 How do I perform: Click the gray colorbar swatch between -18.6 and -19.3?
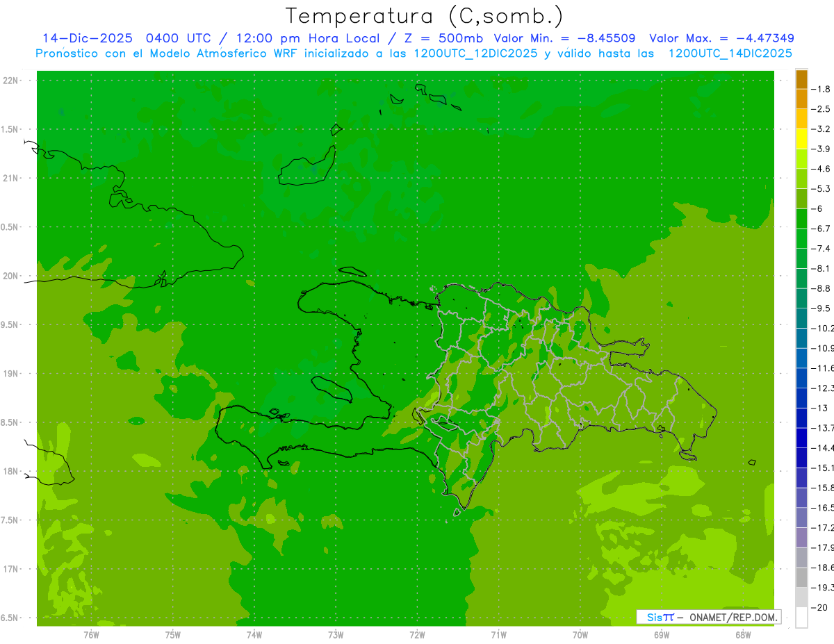(801, 577)
